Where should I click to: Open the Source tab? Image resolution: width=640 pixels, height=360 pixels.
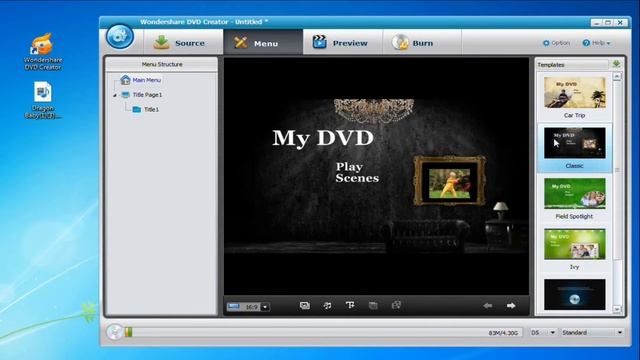click(183, 42)
